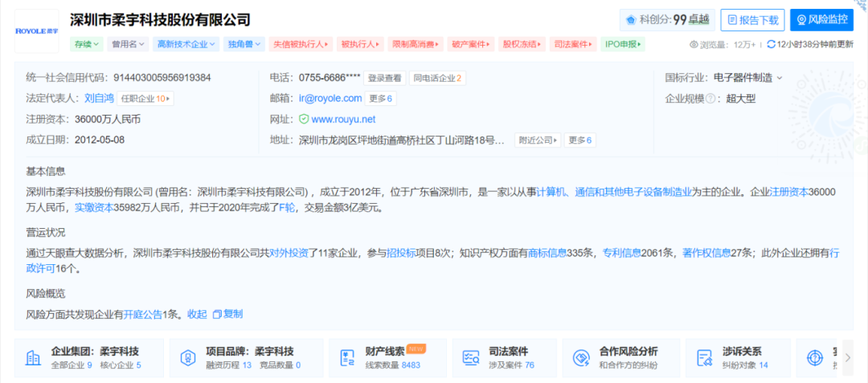Open the ir@royole.com email link
The height and width of the screenshot is (383, 868).
click(x=330, y=99)
